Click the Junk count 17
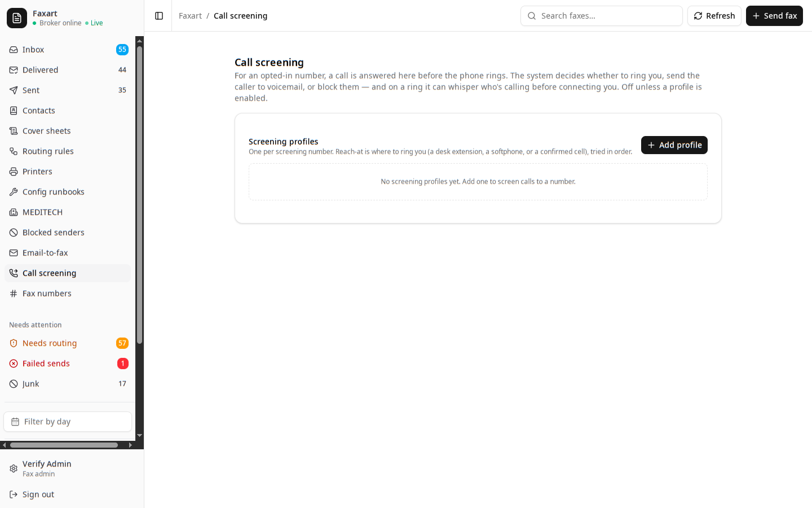The image size is (812, 508). 122,384
